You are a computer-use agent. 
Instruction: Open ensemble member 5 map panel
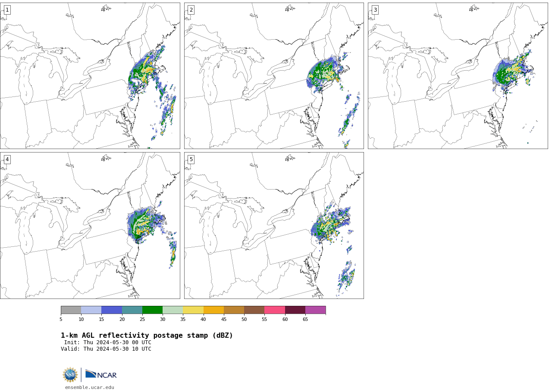pyautogui.click(x=274, y=225)
